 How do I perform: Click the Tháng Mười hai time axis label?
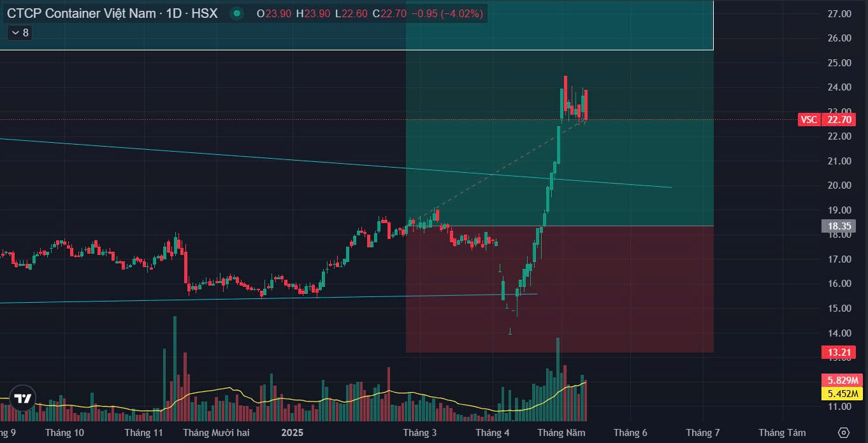216,433
